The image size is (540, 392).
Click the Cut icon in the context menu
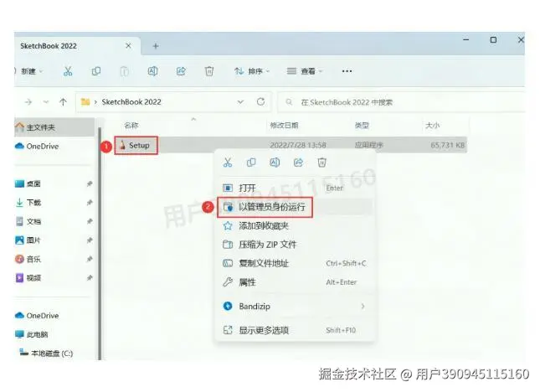point(228,162)
